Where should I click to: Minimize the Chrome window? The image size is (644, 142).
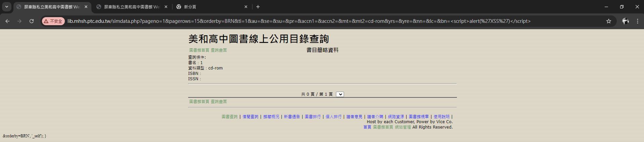pyautogui.click(x=606, y=7)
